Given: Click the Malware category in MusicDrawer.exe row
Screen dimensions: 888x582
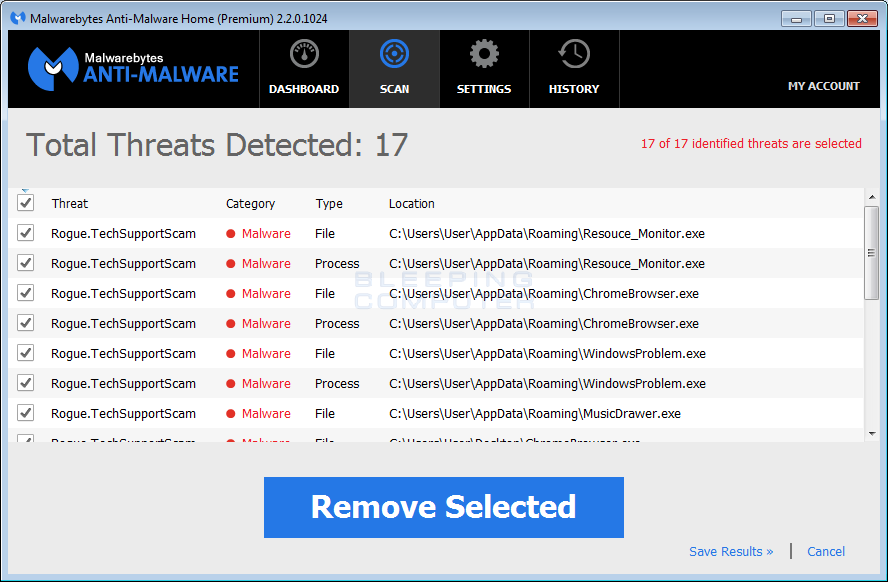Looking at the screenshot, I should coord(266,414).
